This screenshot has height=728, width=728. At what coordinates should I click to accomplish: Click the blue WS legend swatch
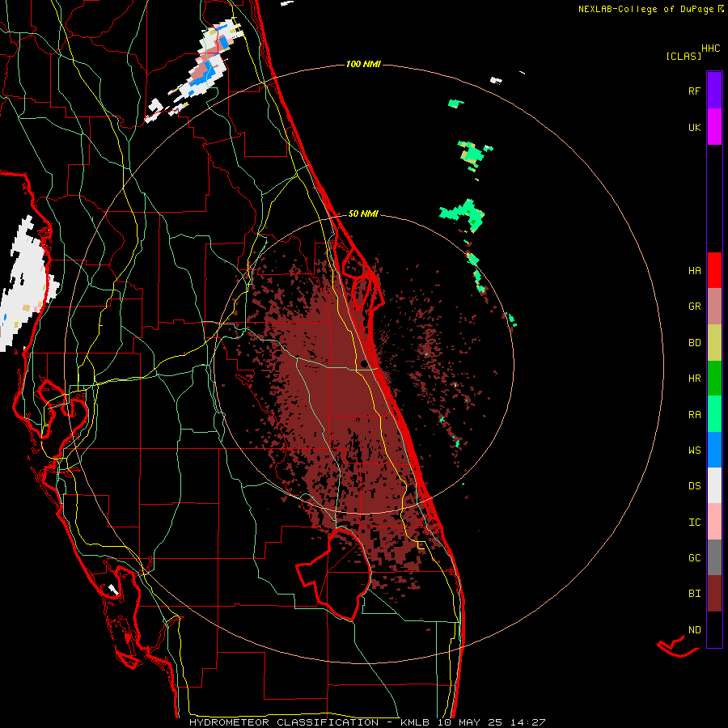point(714,450)
